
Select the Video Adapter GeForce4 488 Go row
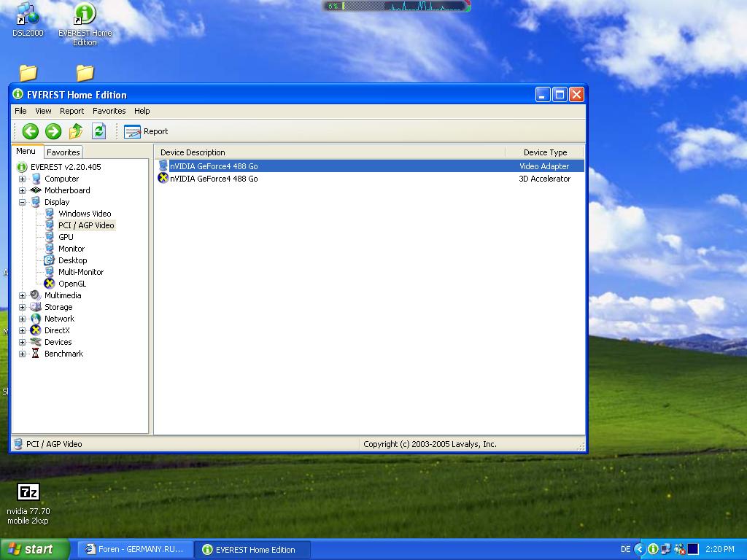370,166
